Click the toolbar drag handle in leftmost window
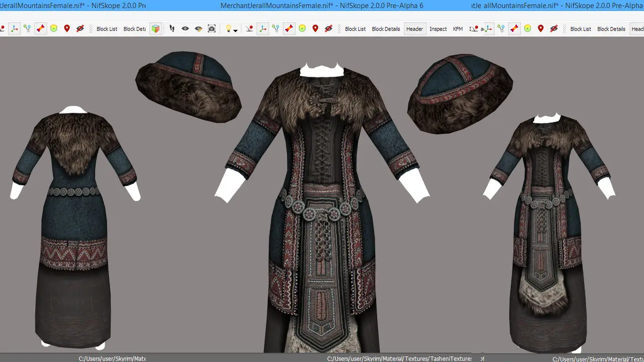This screenshot has width=644, height=362. click(x=91, y=29)
